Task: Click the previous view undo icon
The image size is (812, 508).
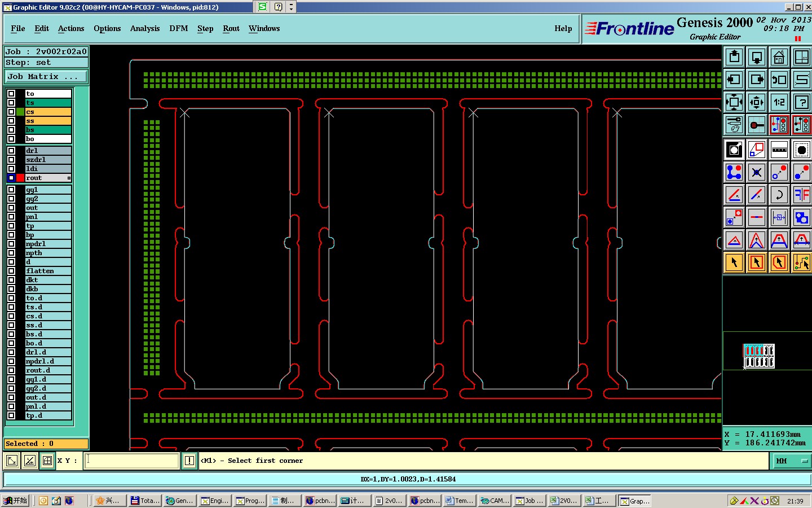Action: pos(779,80)
